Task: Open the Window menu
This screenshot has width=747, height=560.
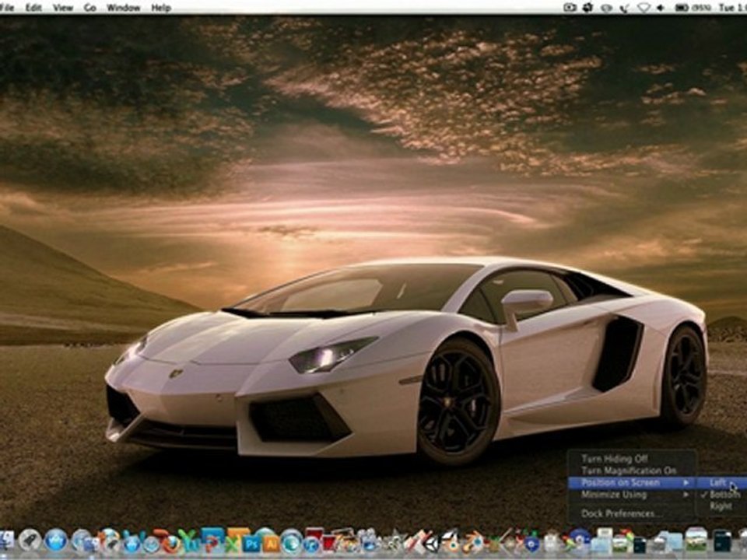Action: [x=124, y=8]
